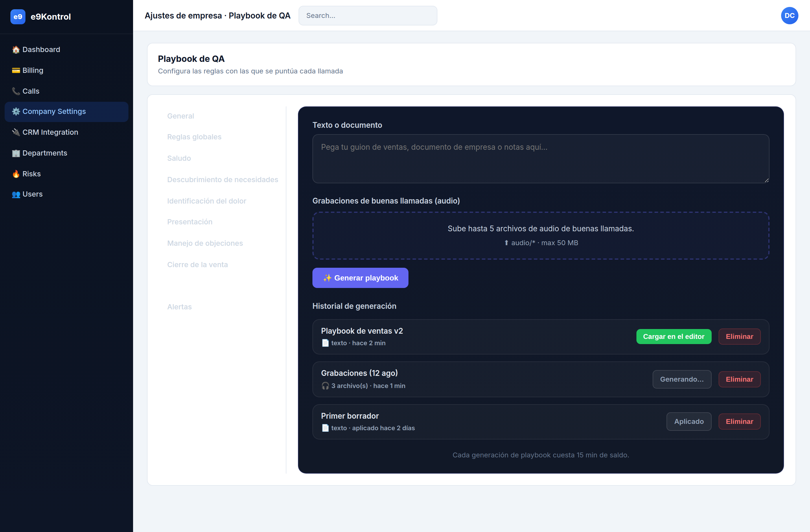Viewport: 810px width, 532px height.
Task: Focus the top Search field
Action: (x=368, y=16)
